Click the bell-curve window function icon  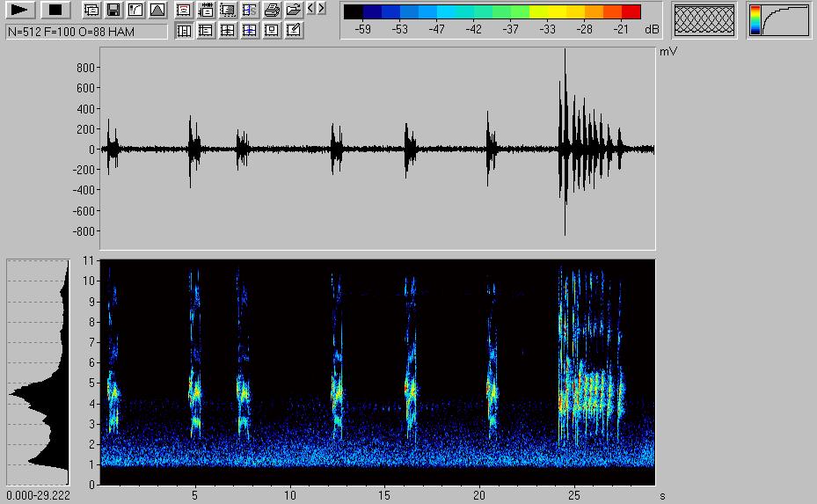point(157,11)
